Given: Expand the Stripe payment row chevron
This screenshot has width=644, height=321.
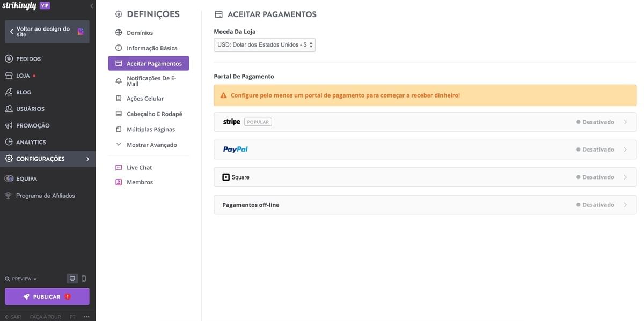Looking at the screenshot, I should (x=625, y=122).
